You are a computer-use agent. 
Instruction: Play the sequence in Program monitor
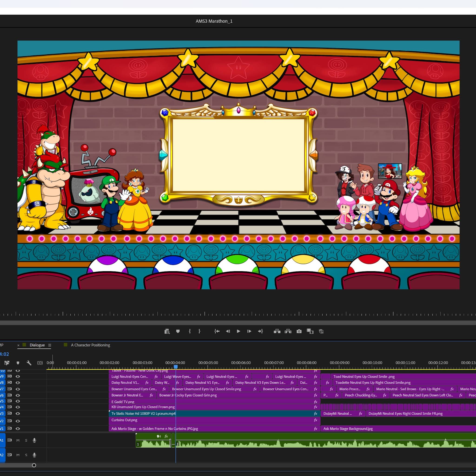pyautogui.click(x=238, y=331)
